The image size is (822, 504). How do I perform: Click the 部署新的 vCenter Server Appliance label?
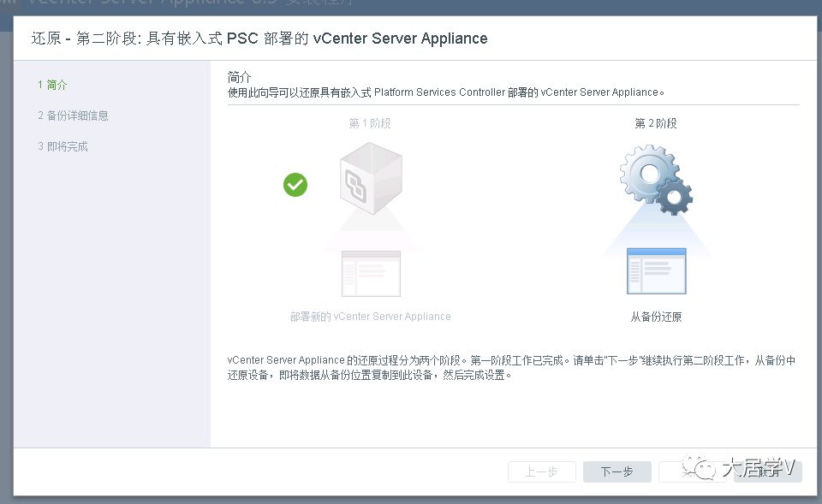click(x=370, y=317)
